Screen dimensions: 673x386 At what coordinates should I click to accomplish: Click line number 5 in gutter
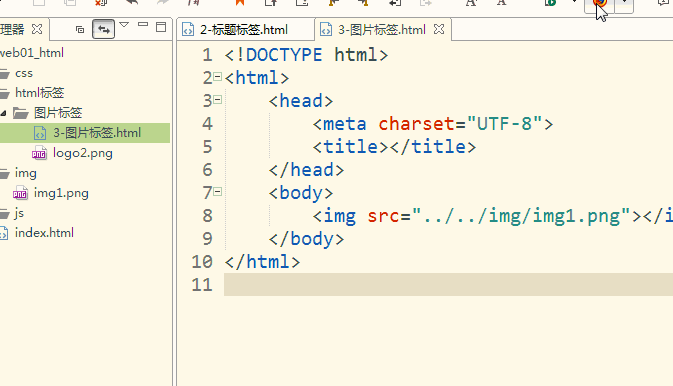207,147
